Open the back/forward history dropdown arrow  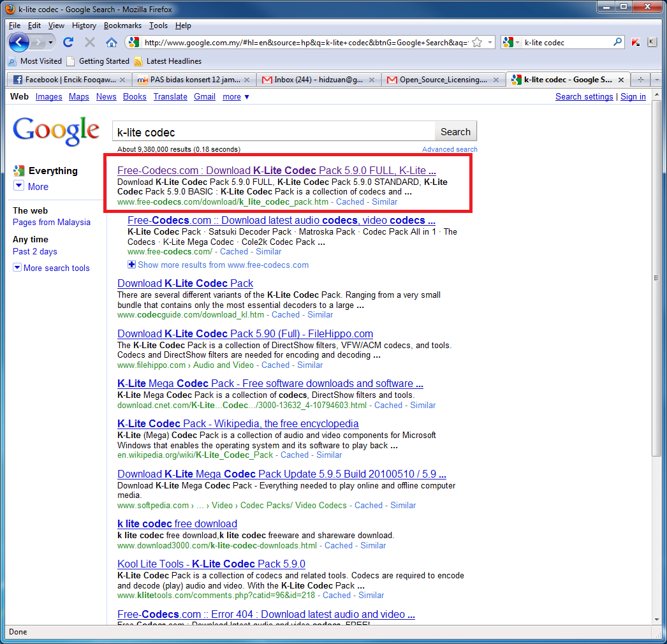coord(50,43)
